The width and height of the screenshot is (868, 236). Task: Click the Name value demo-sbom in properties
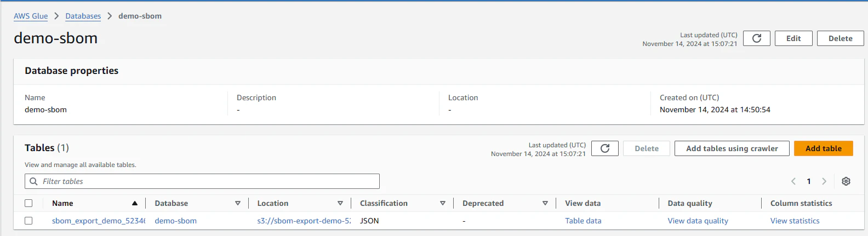45,110
